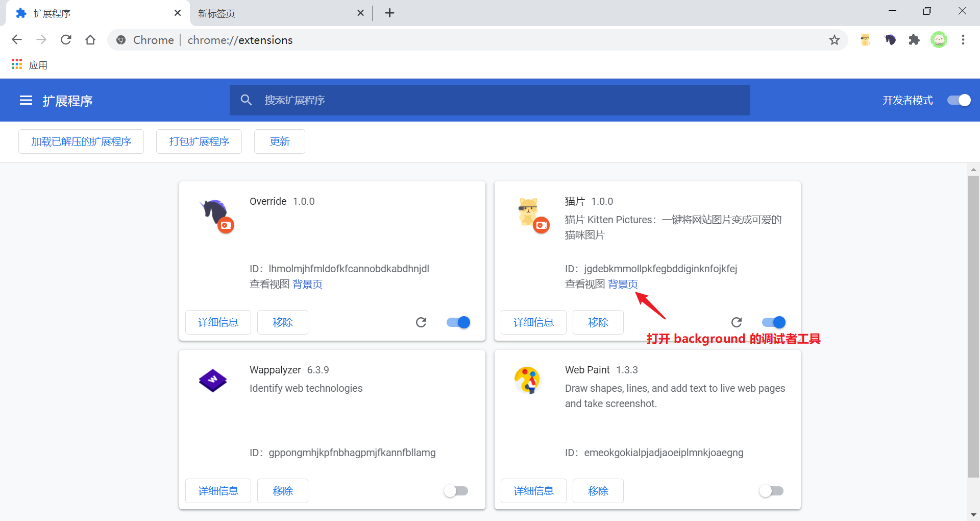Screen dimensions: 980x521
Task: Remove the 猫片 extension
Action: click(x=598, y=322)
